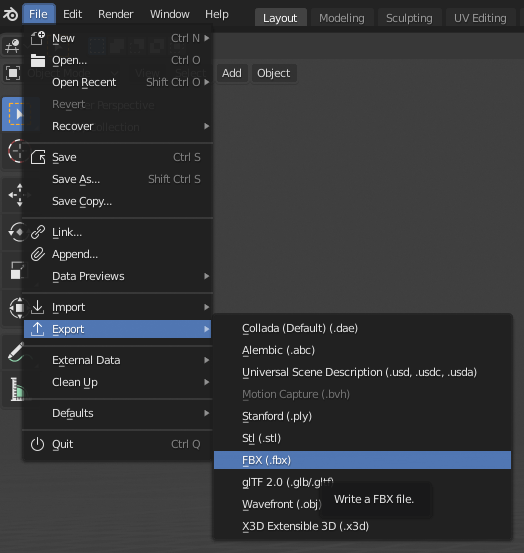Click the object mode icon in header

pos(13,73)
